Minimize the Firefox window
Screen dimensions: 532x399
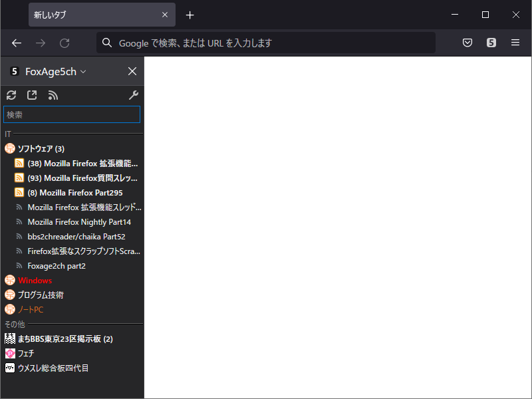455,15
